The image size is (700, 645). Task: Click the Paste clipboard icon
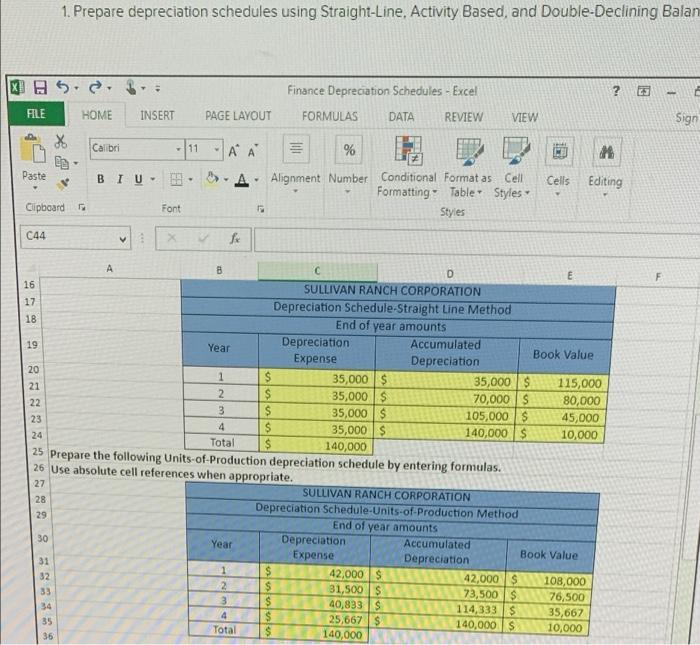click(33, 149)
